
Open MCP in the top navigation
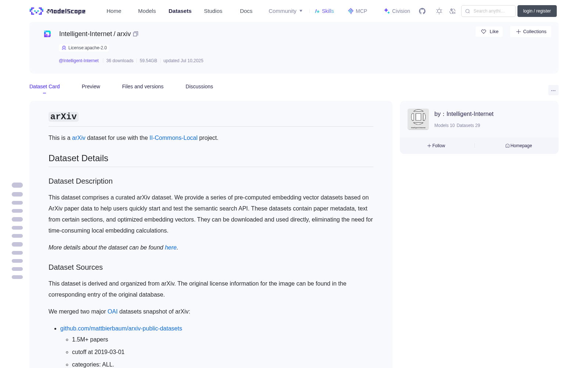[357, 11]
